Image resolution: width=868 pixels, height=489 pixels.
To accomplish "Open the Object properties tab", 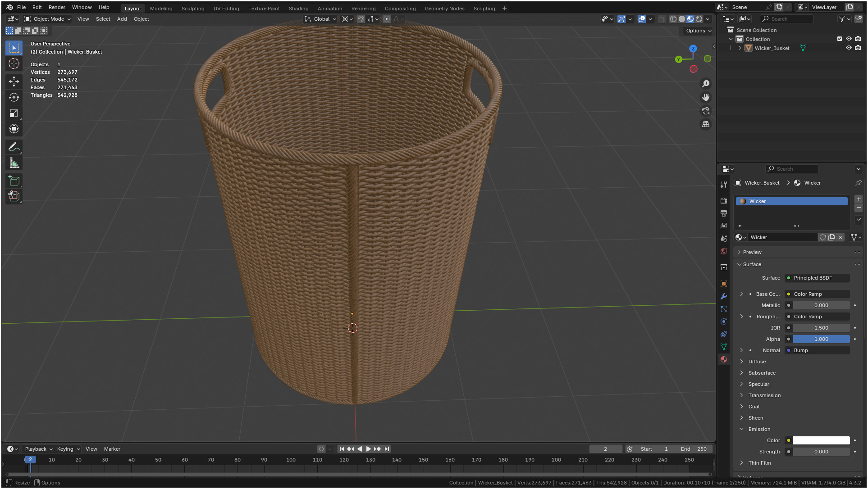I will (724, 284).
